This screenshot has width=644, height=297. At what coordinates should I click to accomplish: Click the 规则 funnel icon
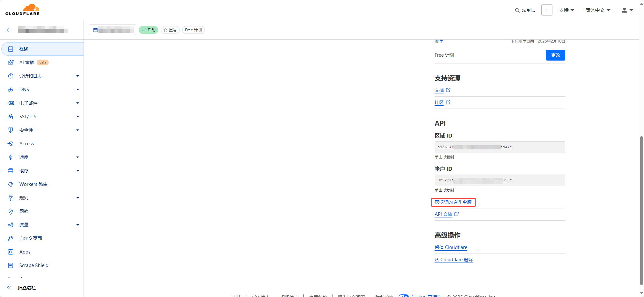click(11, 198)
